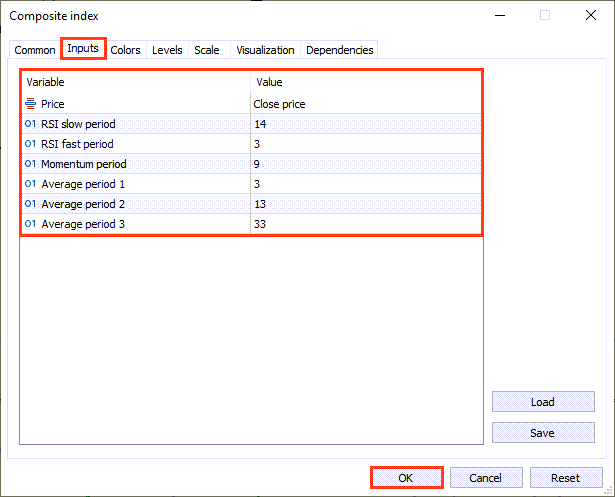Screen dimensions: 615x497
Task: Click the integer icon beside Average period 3
Action: [x=30, y=224]
